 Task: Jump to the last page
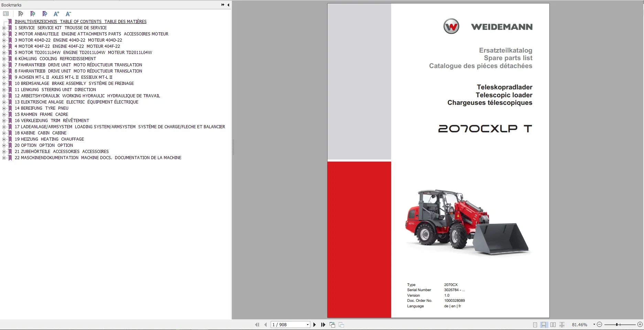click(x=323, y=324)
